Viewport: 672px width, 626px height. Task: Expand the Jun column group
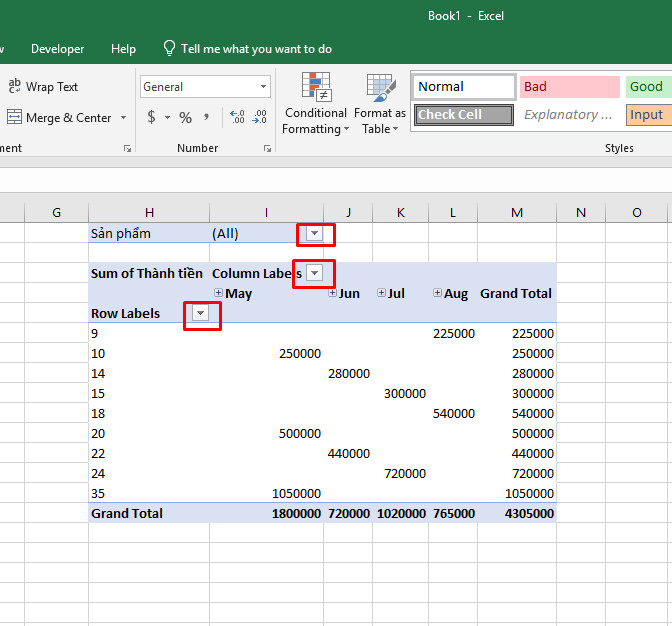click(332, 293)
